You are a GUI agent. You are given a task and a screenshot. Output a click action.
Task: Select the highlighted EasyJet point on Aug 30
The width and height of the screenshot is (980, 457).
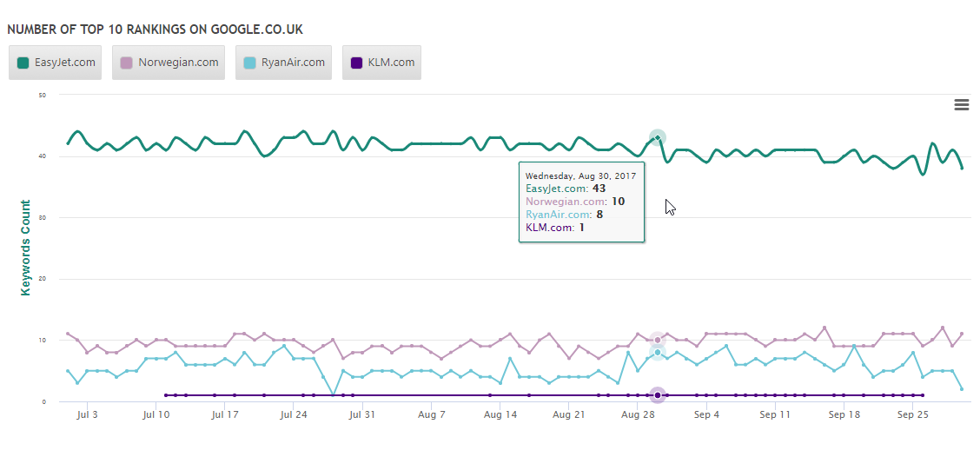(658, 137)
